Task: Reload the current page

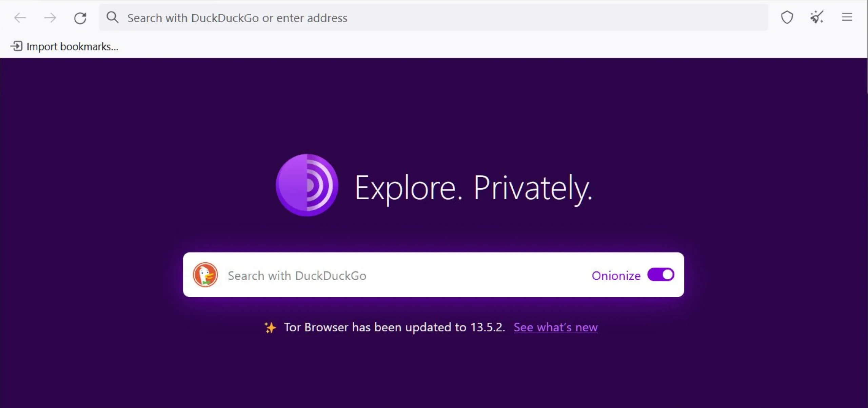Action: [80, 18]
